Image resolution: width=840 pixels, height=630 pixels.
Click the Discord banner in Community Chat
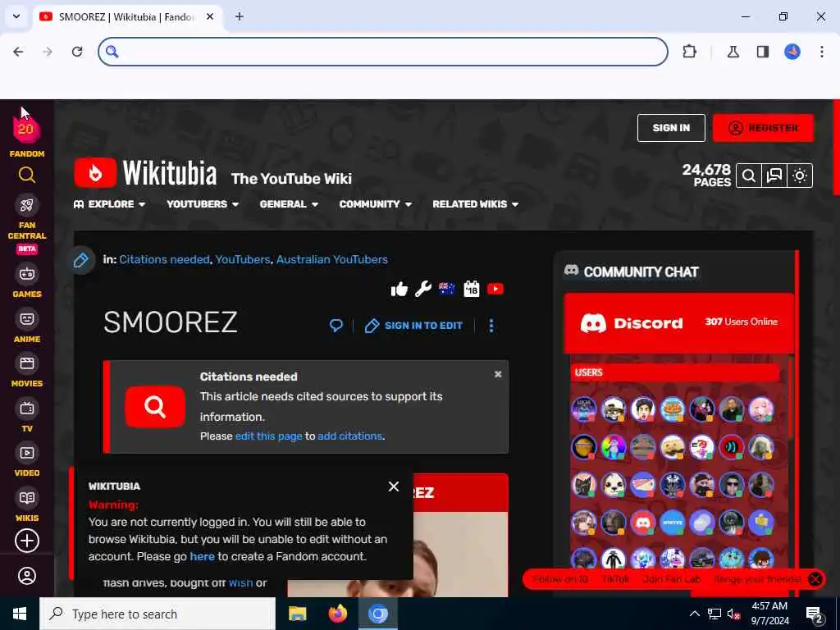(x=678, y=323)
